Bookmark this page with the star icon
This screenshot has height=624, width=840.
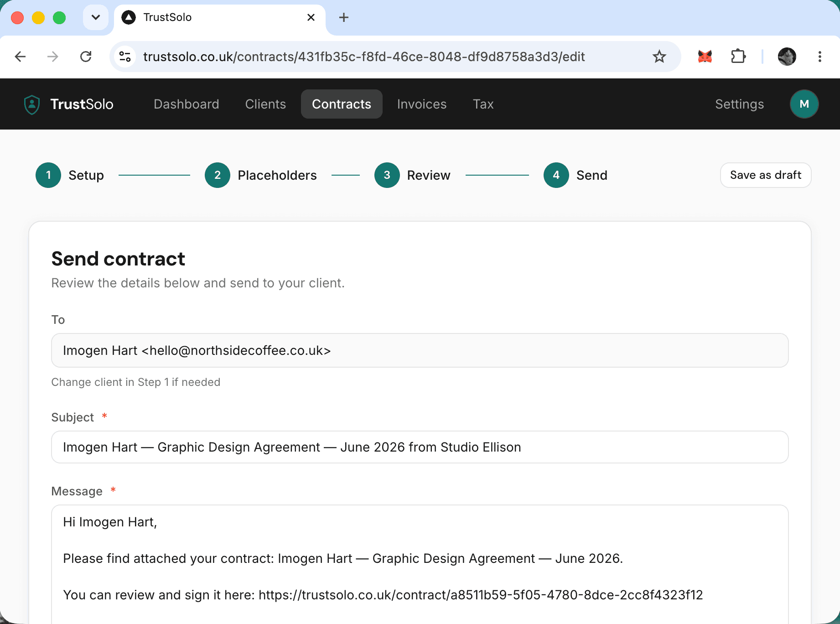point(659,57)
